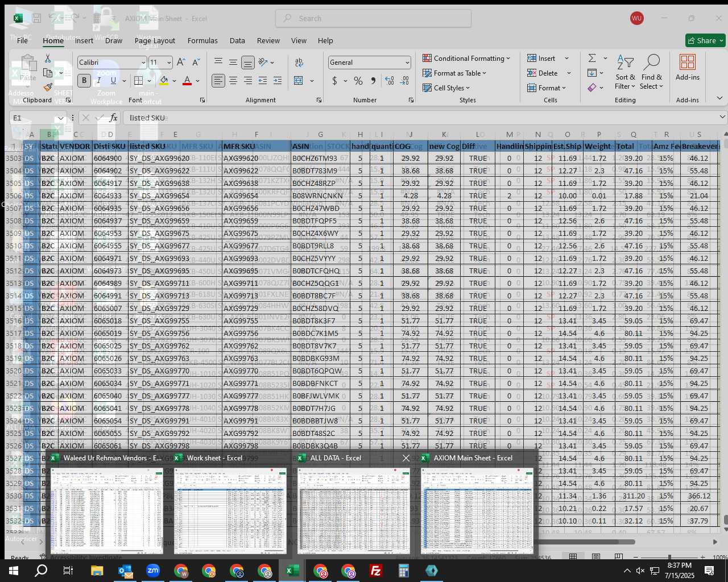Align text right
The width and height of the screenshot is (728, 582).
click(x=248, y=81)
